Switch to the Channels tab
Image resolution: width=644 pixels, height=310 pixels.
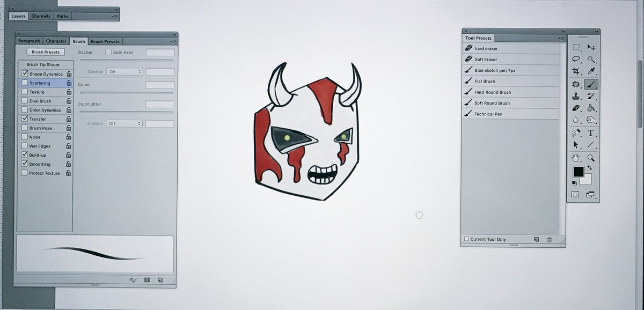pyautogui.click(x=41, y=16)
